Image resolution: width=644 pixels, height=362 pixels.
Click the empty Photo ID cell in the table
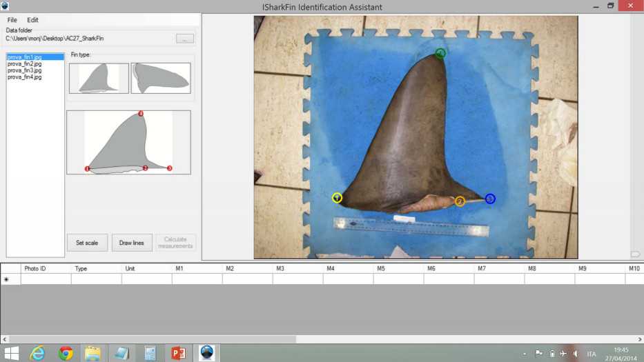click(46, 279)
